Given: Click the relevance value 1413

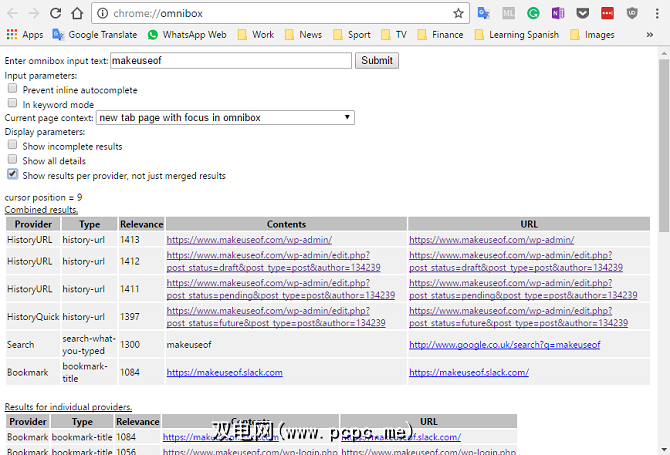Looking at the screenshot, I should point(129,240).
